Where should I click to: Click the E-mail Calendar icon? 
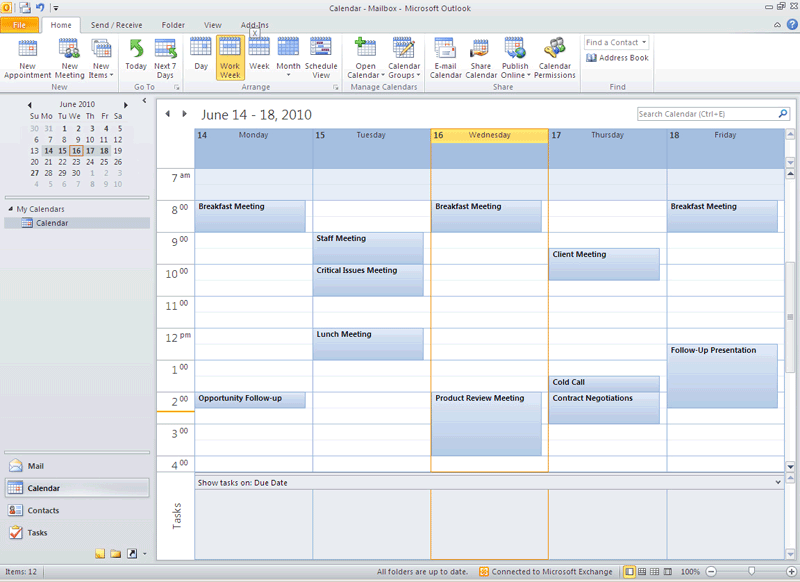446,58
